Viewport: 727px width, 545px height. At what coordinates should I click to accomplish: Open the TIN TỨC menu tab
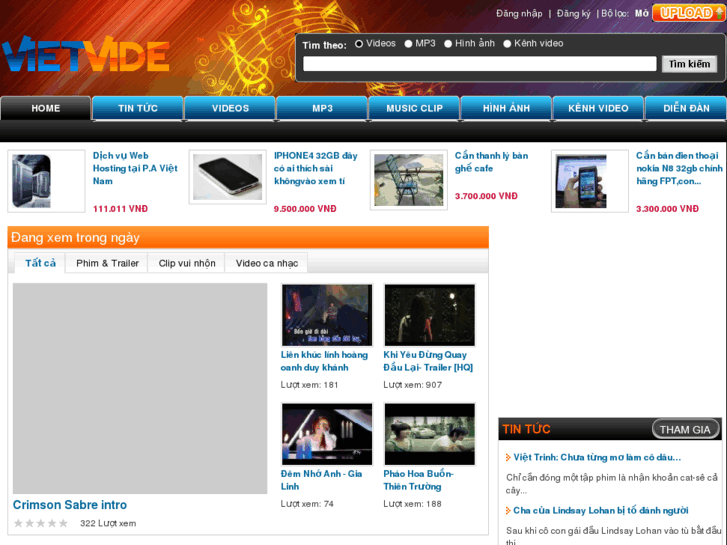138,109
